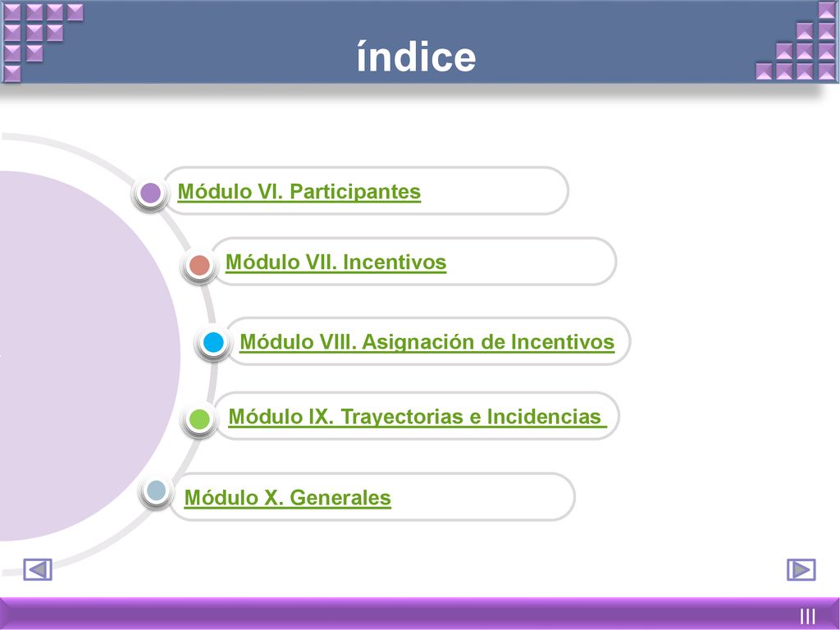Image resolution: width=840 pixels, height=630 pixels.
Task: Click the bright blue bullet beside Módulo VIII
Action: [x=213, y=342]
